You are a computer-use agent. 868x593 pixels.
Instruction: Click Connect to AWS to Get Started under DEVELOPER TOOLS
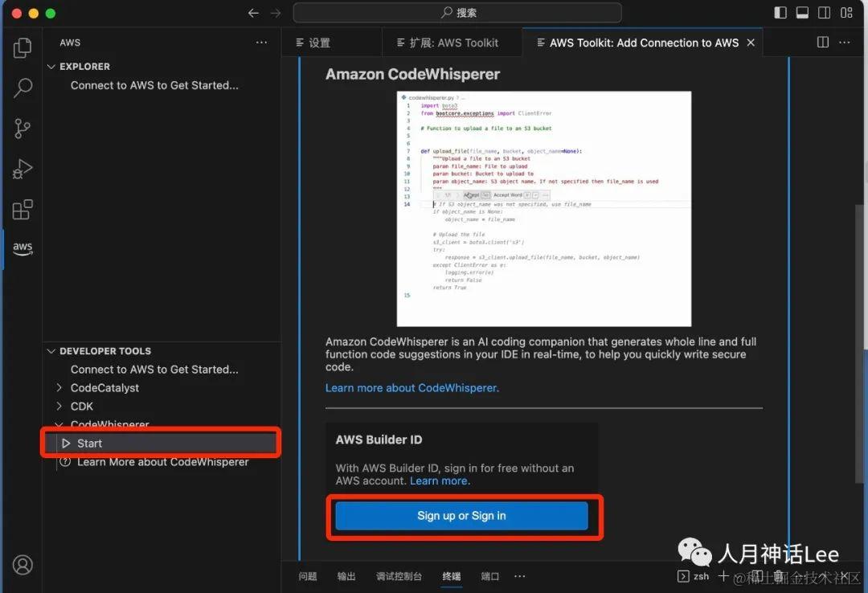point(154,370)
